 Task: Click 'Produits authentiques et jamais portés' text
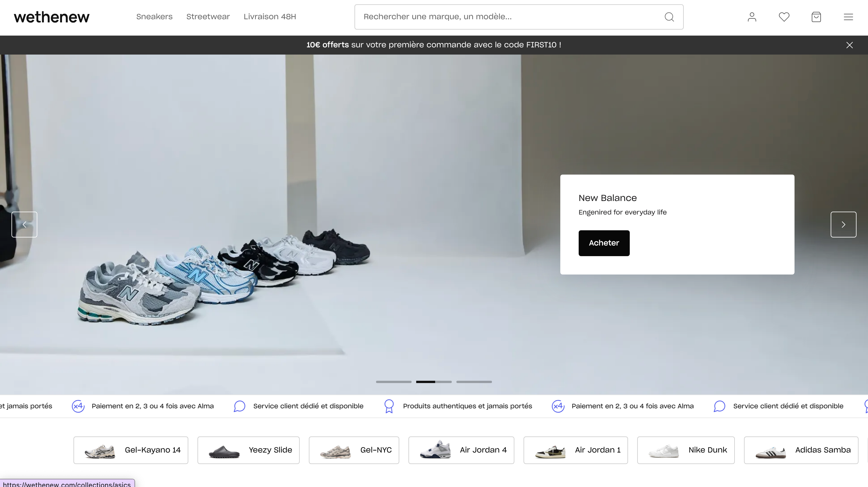click(467, 406)
